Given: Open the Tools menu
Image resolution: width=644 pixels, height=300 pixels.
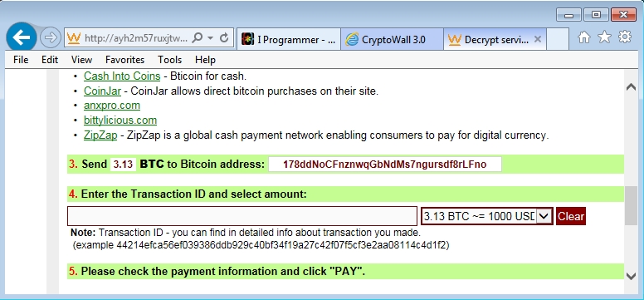Looking at the screenshot, I should (x=169, y=60).
